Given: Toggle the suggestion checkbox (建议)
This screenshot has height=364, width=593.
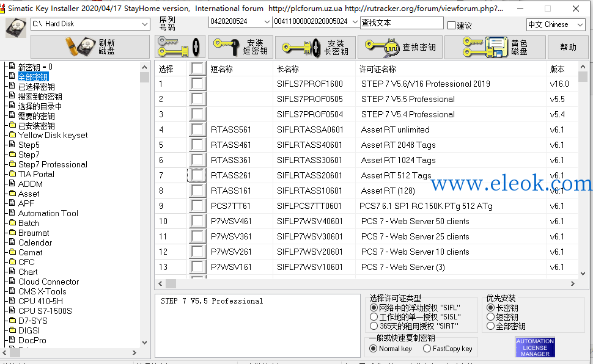Looking at the screenshot, I should [451, 25].
